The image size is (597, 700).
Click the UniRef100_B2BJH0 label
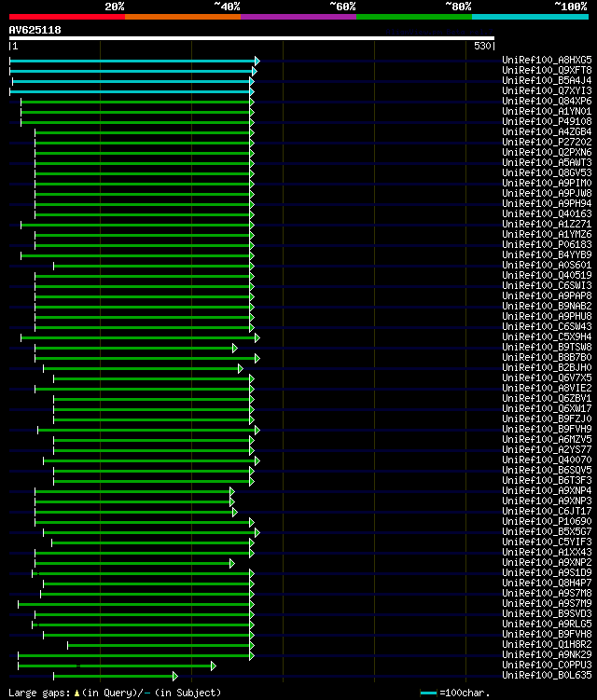tap(547, 368)
